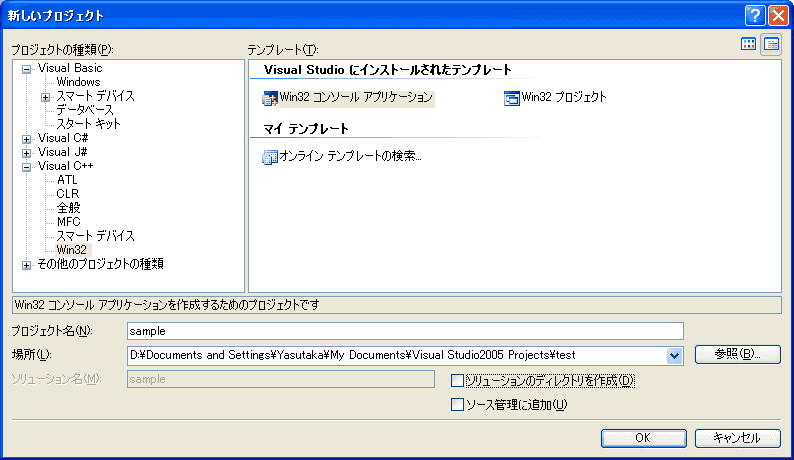Viewport: 794px width, 460px height.
Task: Switch to large icons view
Action: 748,44
